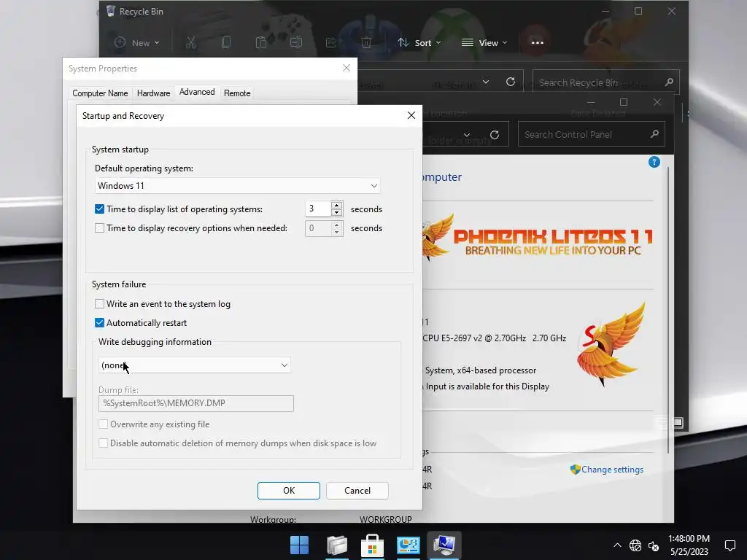Expand the View menu in Recycle Bin

click(484, 43)
